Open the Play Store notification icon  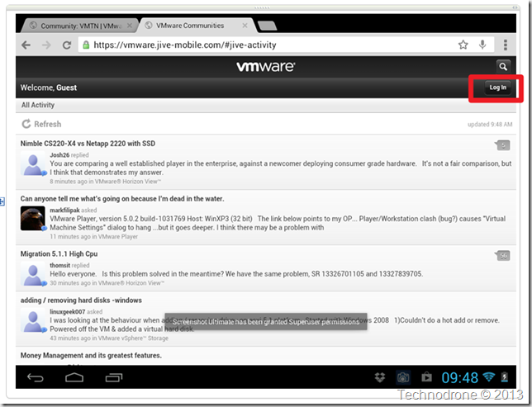tap(426, 377)
